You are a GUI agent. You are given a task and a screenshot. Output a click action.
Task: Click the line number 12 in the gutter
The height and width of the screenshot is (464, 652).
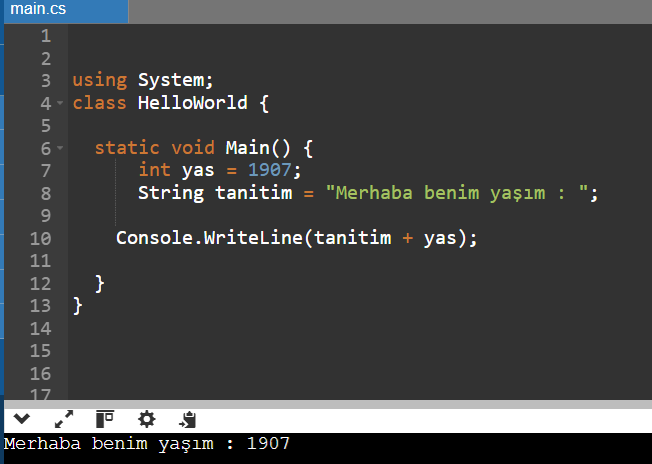(x=41, y=284)
